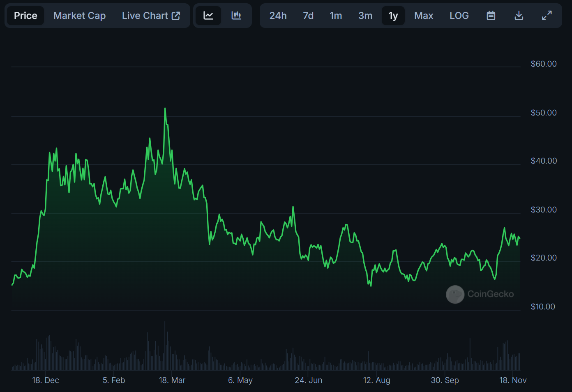Click the 24. Jun date label
This screenshot has height=392, width=572.
pos(309,380)
